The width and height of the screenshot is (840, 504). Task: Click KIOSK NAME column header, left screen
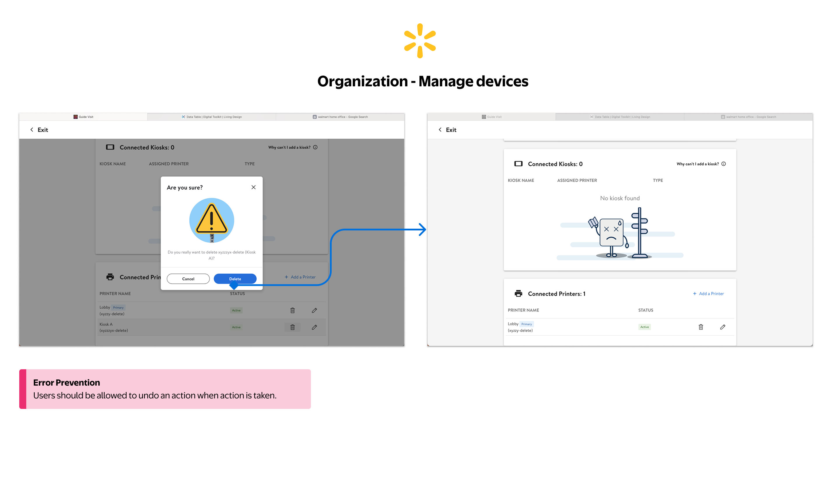pyautogui.click(x=112, y=164)
